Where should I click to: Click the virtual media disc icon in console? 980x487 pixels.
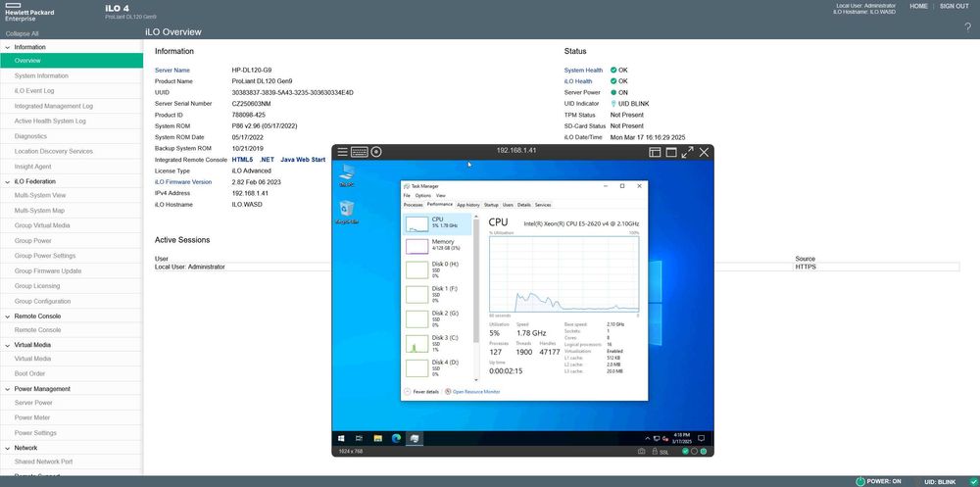[x=376, y=152]
